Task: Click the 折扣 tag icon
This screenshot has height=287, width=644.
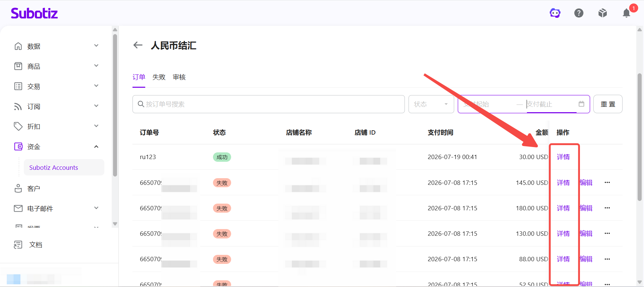Action: pos(18,126)
